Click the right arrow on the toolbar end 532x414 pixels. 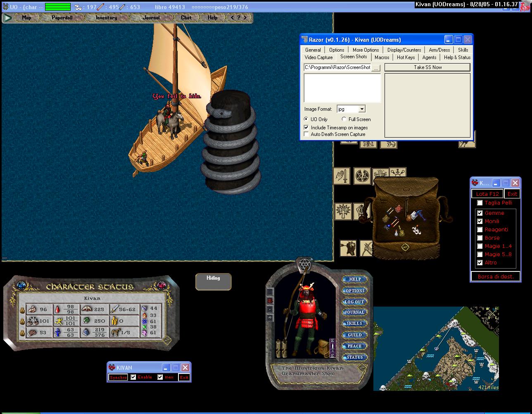245,18
